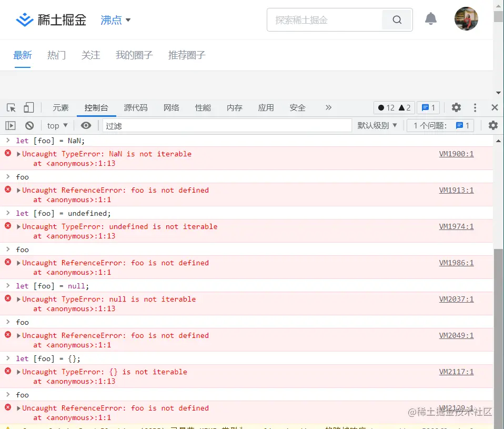Expand ReferenceError entry beside VM2049:1

(18, 336)
